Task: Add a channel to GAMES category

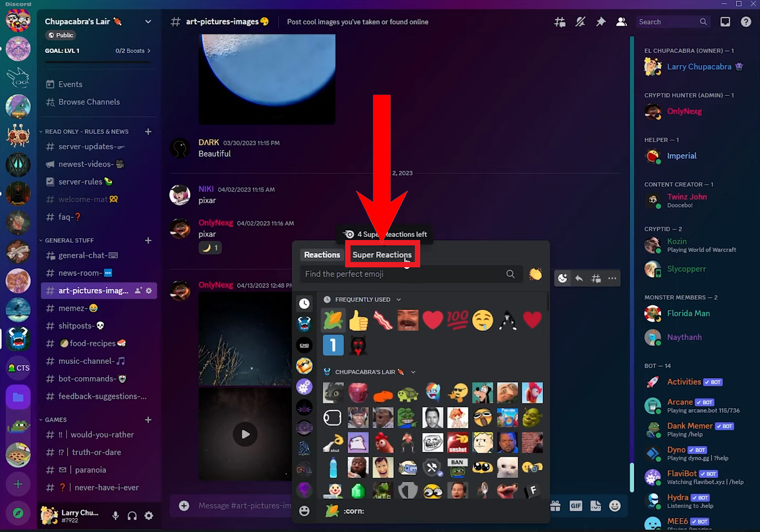Action: pos(148,420)
